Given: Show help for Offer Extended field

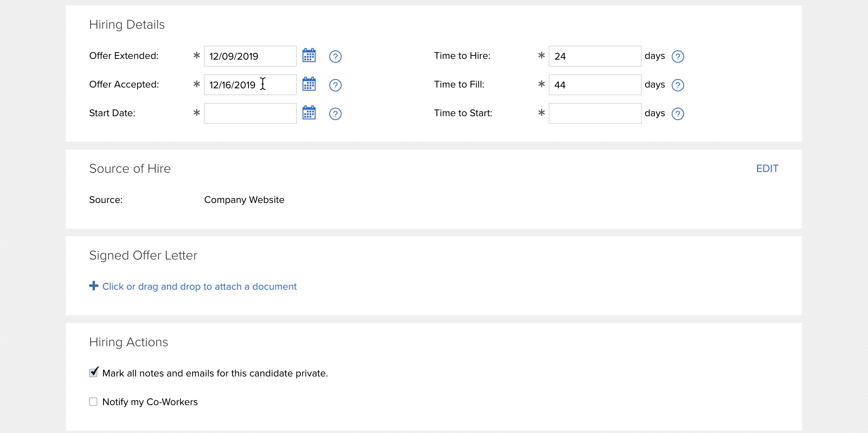Looking at the screenshot, I should [x=335, y=57].
